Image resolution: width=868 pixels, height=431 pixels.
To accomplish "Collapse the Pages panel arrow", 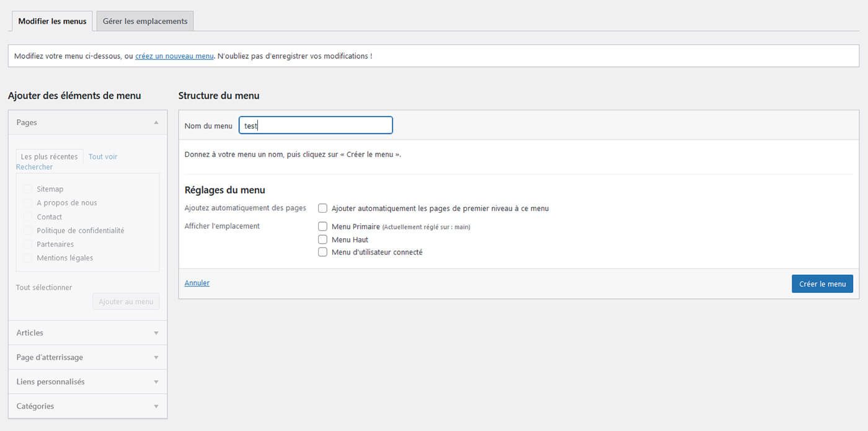I will click(x=156, y=123).
